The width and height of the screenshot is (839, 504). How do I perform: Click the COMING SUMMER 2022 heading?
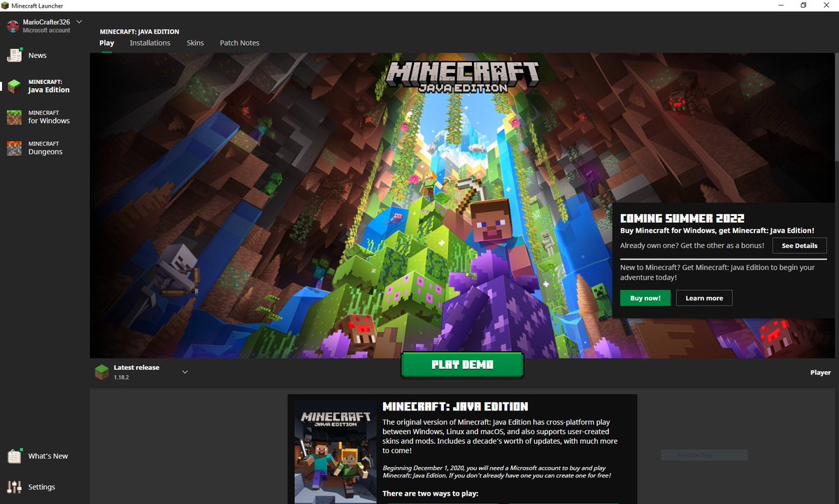pyautogui.click(x=682, y=218)
